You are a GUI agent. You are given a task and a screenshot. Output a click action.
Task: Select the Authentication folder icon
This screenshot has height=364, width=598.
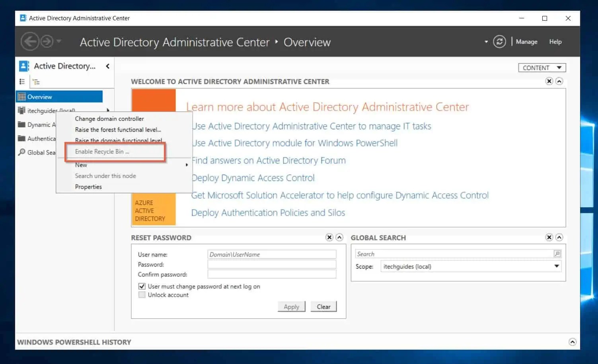[x=21, y=138]
